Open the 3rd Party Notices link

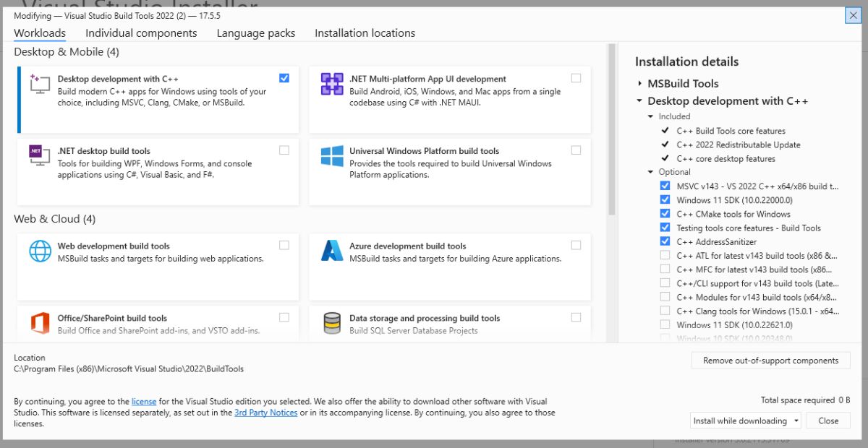[x=265, y=413]
